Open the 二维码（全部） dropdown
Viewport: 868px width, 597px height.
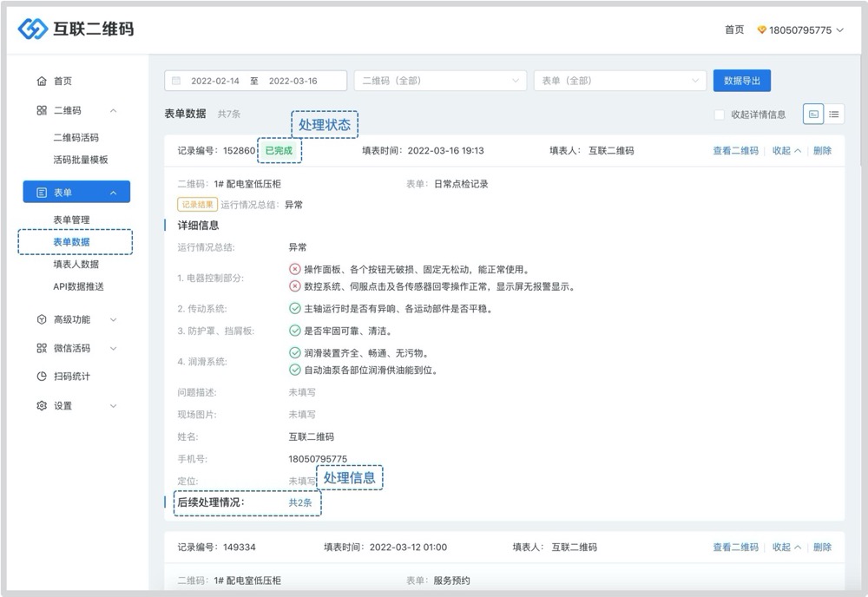440,81
